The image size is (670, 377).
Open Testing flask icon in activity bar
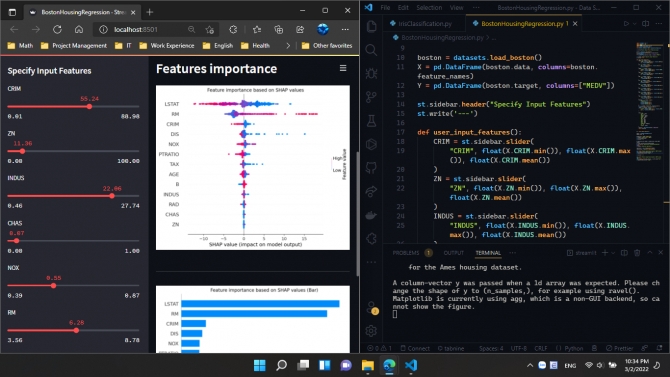[x=371, y=121]
